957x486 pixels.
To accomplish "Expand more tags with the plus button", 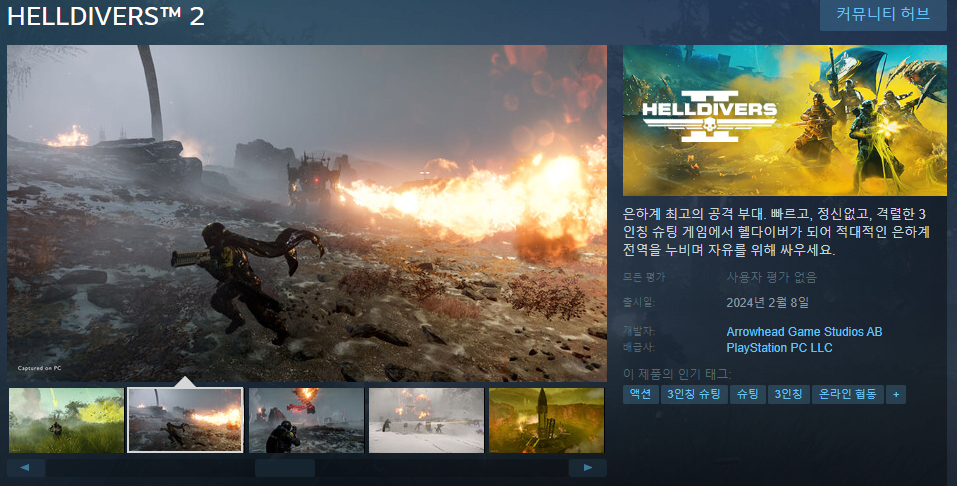I will 896,394.
